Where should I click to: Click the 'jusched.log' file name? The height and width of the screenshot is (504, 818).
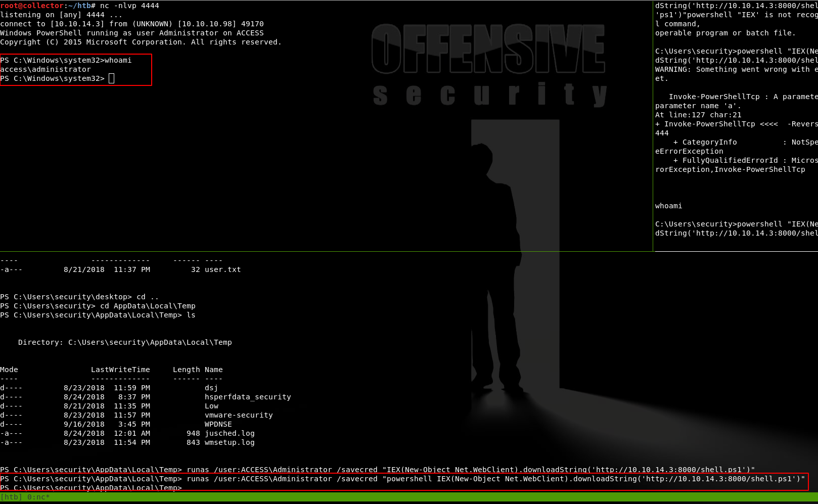(x=230, y=433)
